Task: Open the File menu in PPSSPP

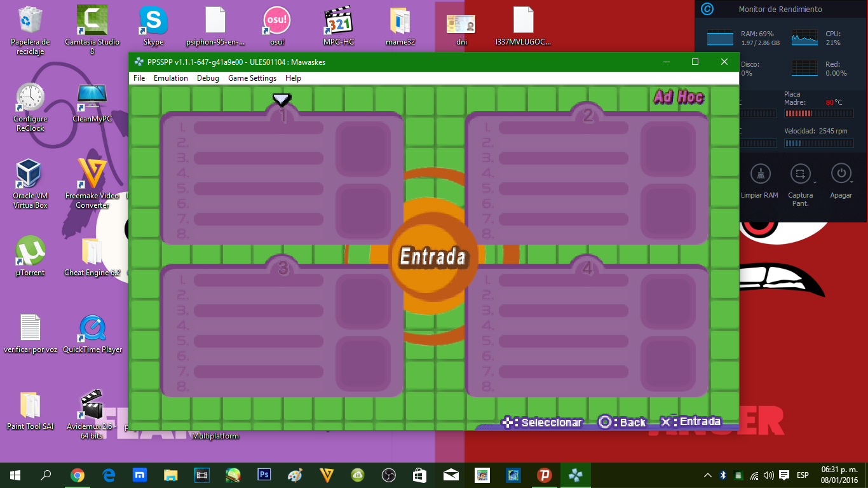Action: point(139,78)
